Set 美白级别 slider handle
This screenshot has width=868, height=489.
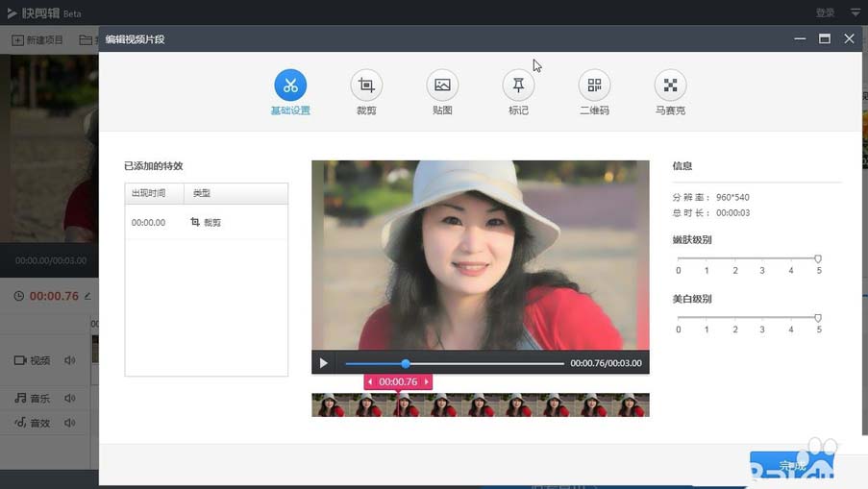point(818,318)
